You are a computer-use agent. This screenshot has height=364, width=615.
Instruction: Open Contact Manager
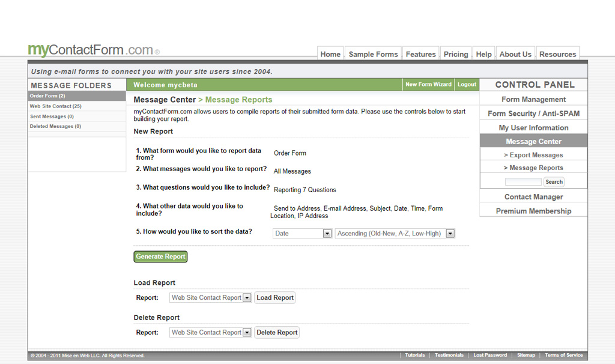(533, 196)
